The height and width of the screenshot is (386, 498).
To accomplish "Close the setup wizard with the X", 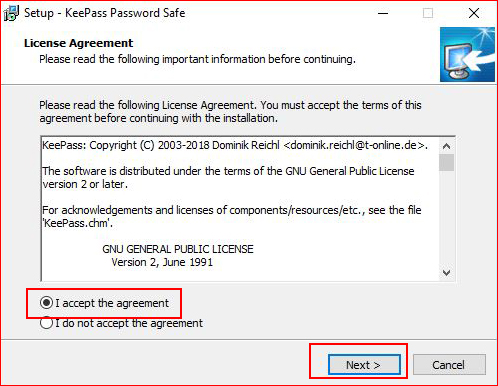I will pyautogui.click(x=474, y=13).
